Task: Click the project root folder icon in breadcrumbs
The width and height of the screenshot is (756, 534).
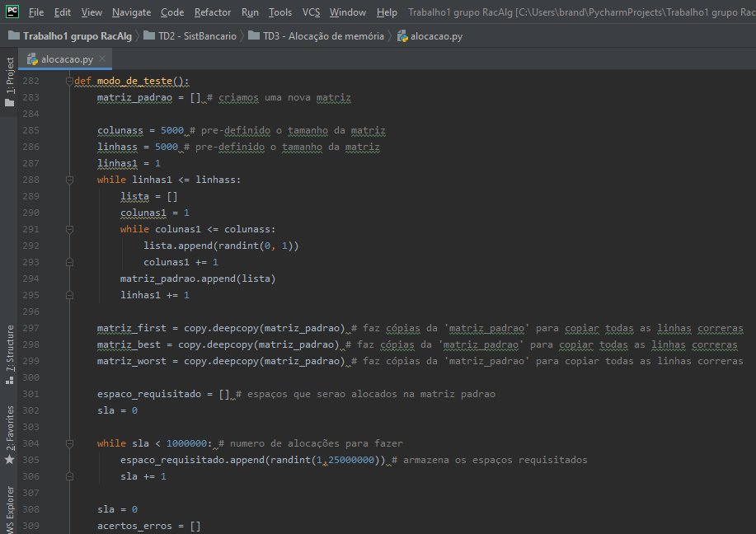Action: tap(14, 35)
